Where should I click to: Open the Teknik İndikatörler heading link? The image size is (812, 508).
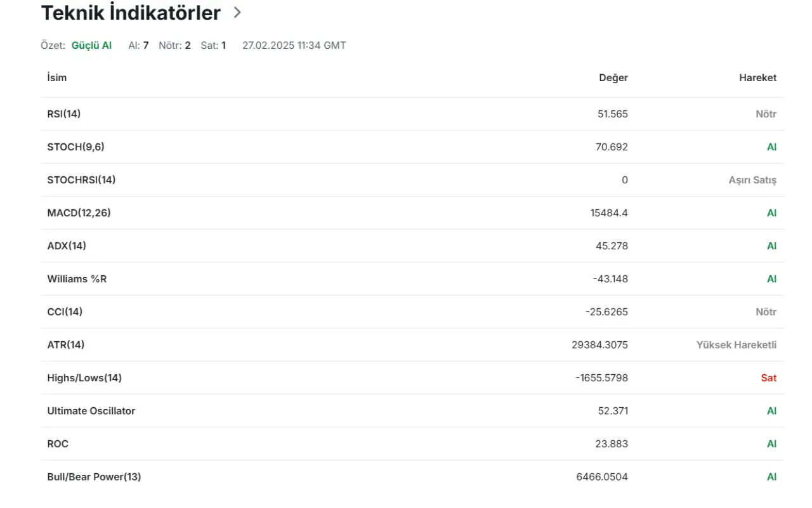click(131, 13)
